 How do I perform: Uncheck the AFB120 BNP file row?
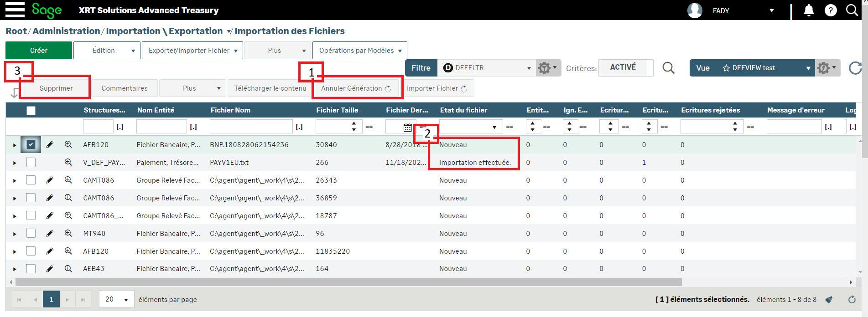click(31, 144)
